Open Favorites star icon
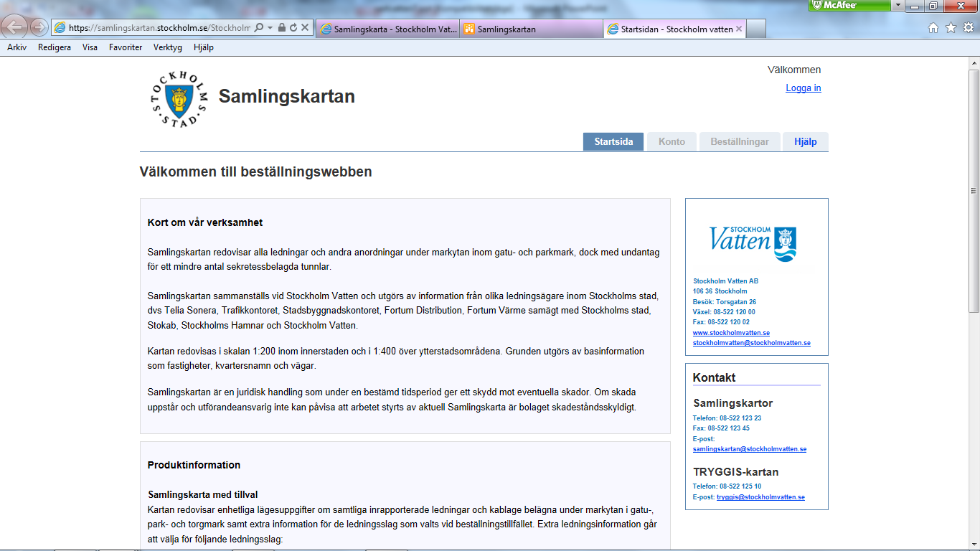Image resolution: width=980 pixels, height=551 pixels. 951,28
